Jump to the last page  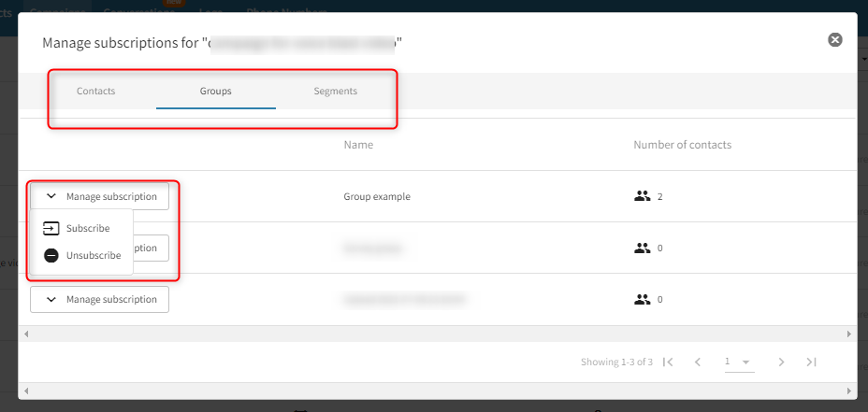811,362
